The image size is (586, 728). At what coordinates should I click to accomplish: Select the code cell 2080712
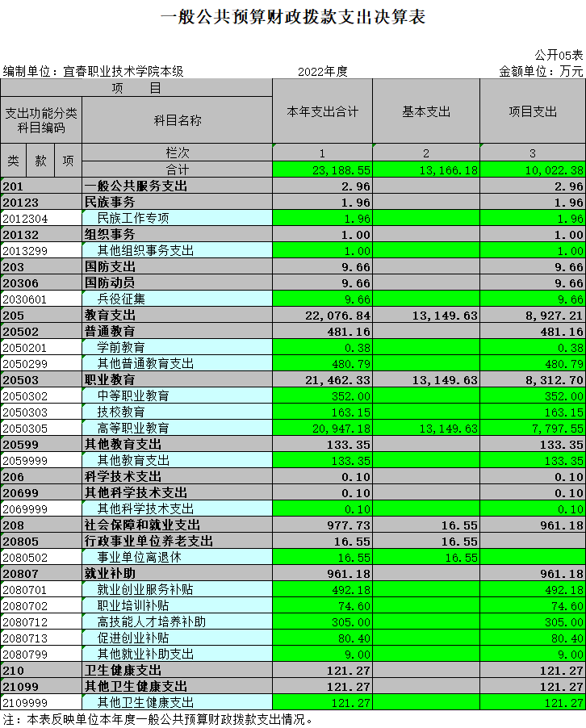click(x=41, y=621)
